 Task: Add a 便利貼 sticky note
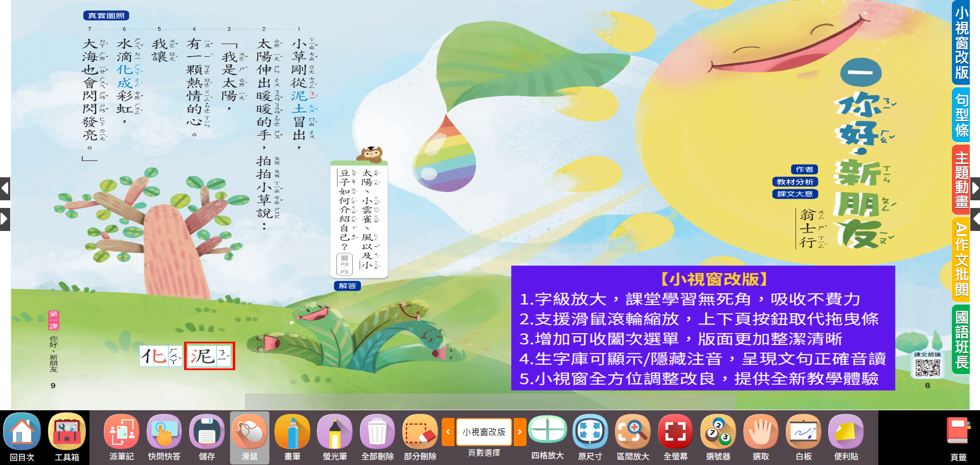[846, 432]
